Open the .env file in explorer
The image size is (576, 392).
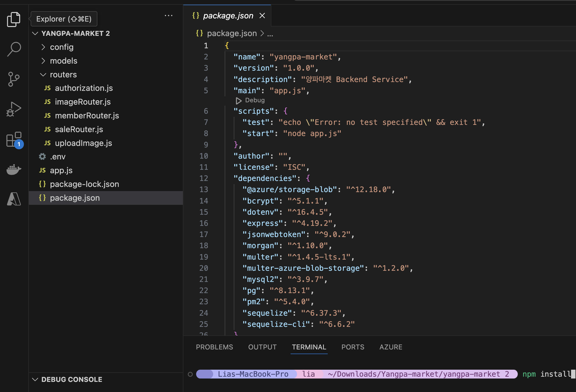coord(58,157)
